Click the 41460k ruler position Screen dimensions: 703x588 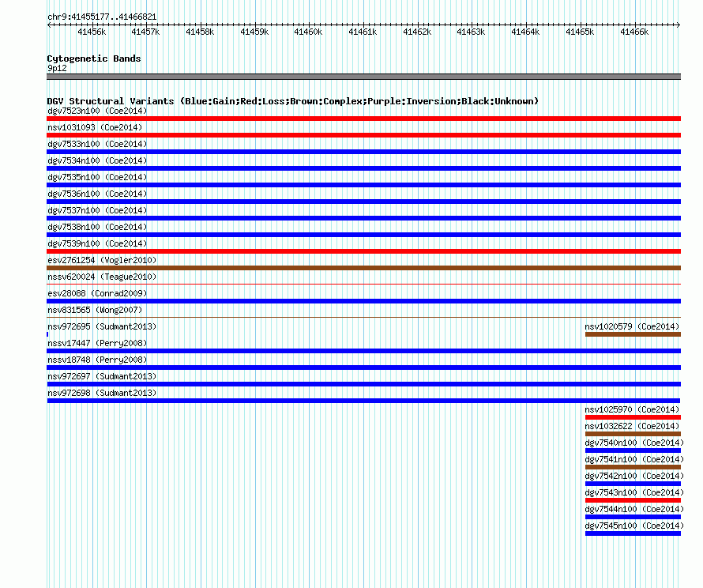[308, 32]
